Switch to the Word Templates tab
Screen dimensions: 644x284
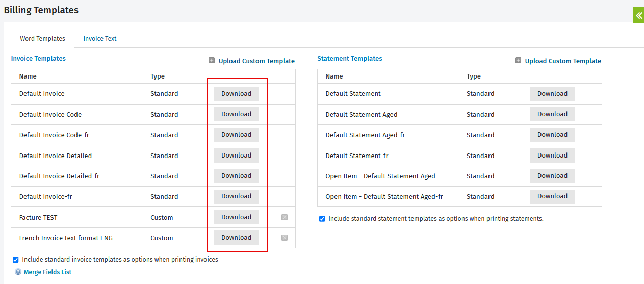coord(43,39)
